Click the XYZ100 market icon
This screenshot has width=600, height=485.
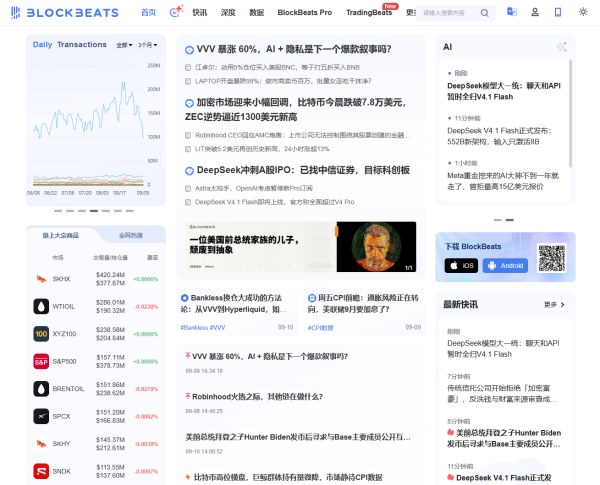click(x=41, y=334)
